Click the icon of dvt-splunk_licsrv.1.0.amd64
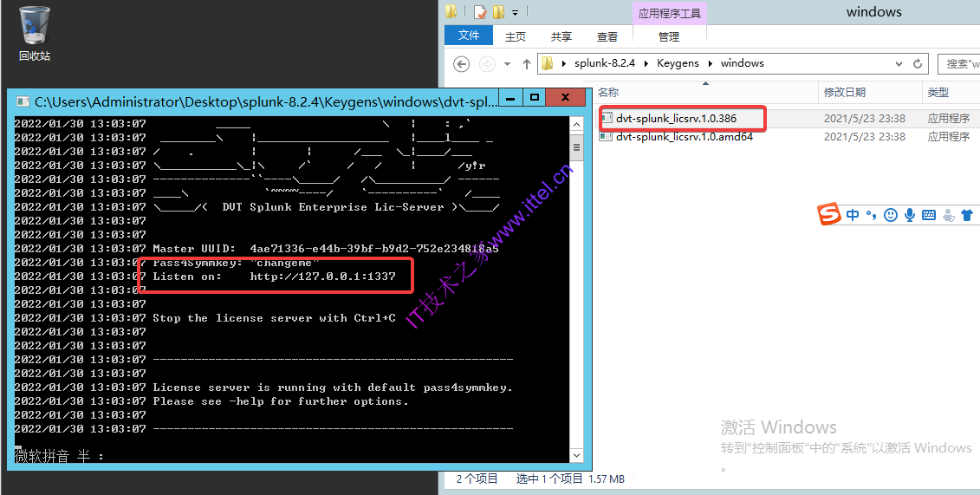This screenshot has width=980, height=495. 606,135
